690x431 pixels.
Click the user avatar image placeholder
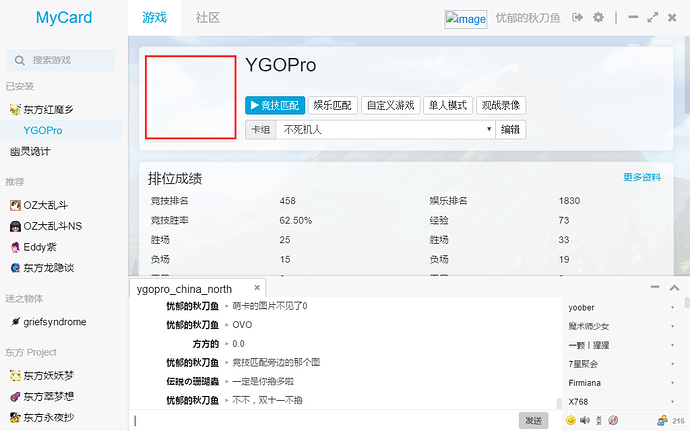coord(466,19)
